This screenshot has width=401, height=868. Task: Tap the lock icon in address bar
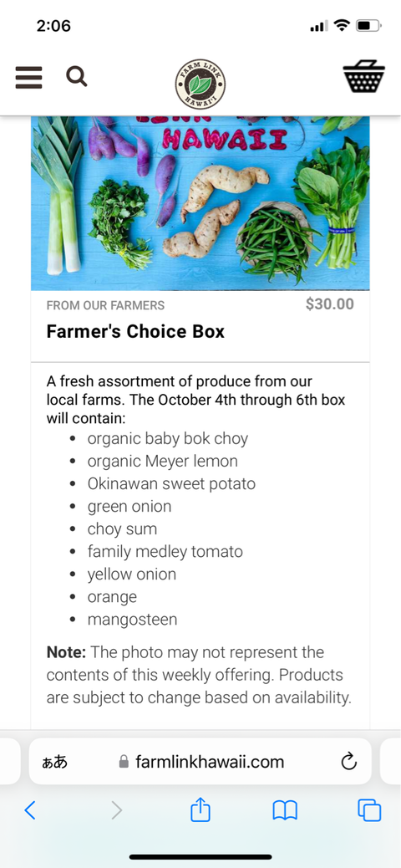click(x=124, y=762)
